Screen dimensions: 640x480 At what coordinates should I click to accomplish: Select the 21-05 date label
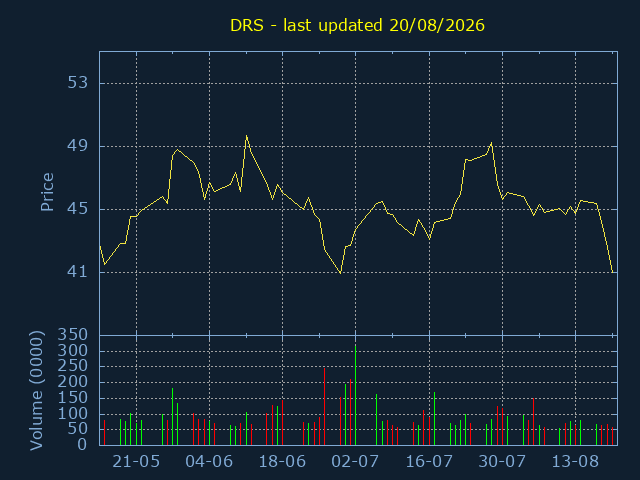point(136,462)
